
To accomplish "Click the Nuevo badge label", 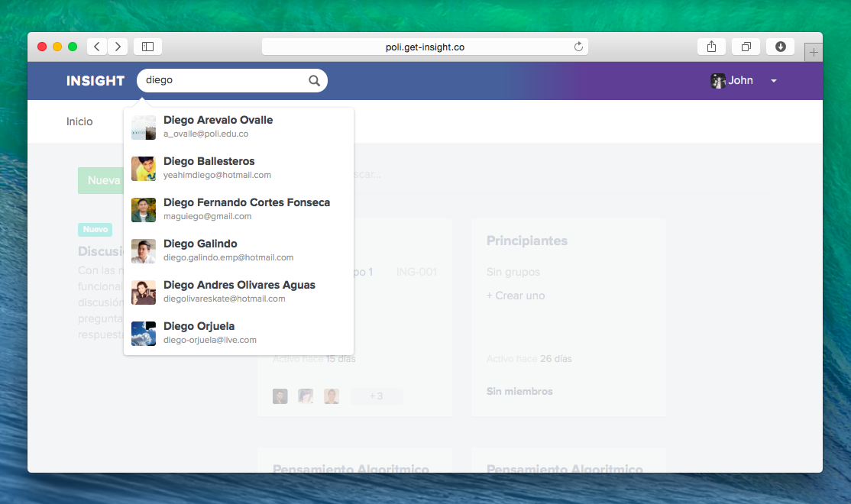I will point(95,230).
